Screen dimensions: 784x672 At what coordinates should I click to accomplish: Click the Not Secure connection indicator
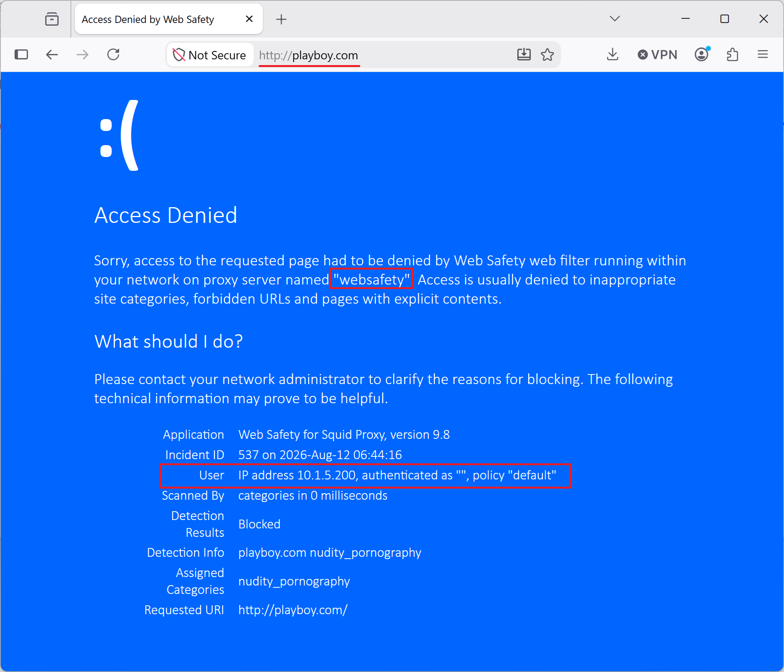(210, 55)
